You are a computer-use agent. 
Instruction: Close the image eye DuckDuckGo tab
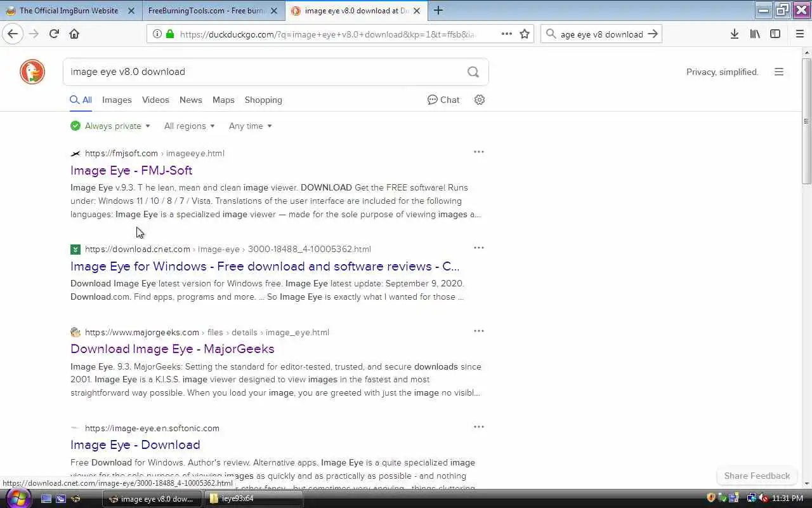[x=417, y=10]
